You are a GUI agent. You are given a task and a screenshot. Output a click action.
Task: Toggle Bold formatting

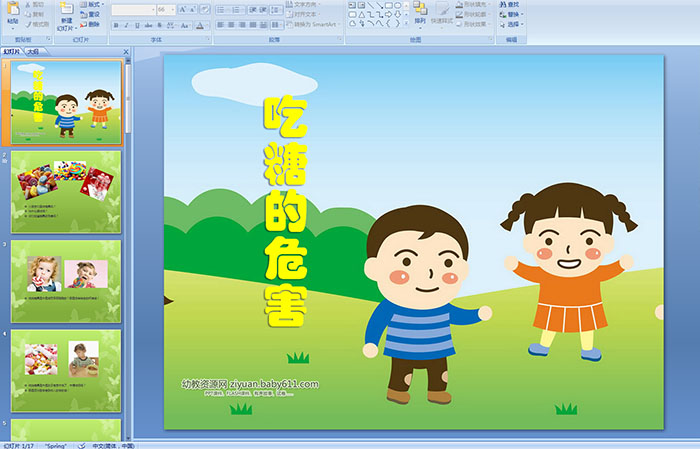[116, 25]
